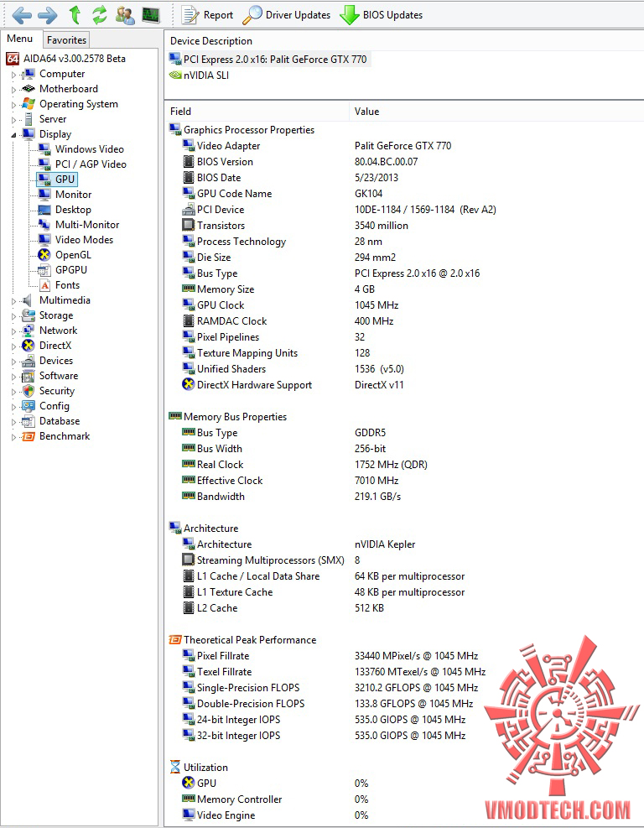Click the GPU Code Name field
This screenshot has width=644, height=828.
coord(235,194)
